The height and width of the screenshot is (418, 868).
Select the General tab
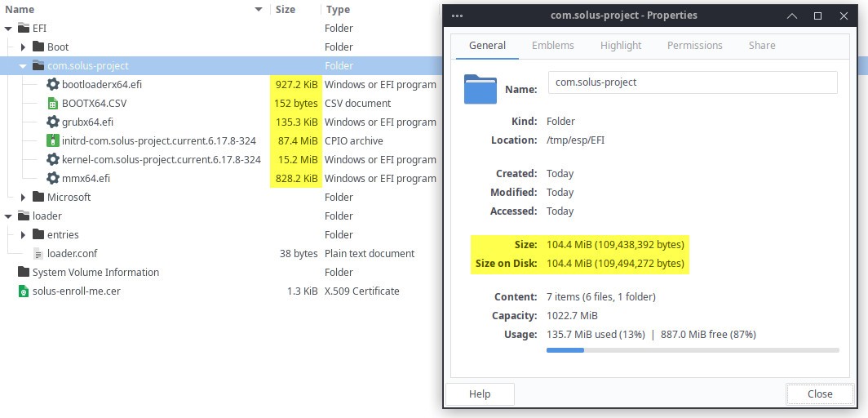[487, 46]
